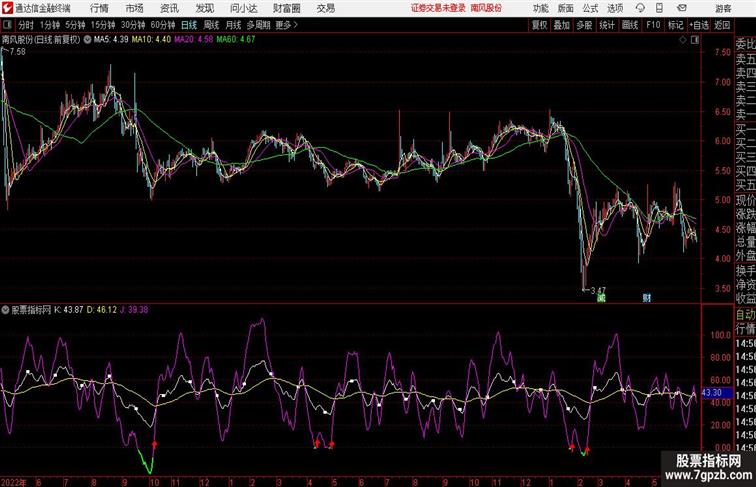Open the mail envelope icon
Image resolution: width=756 pixels, height=487 pixels.
[x=682, y=8]
